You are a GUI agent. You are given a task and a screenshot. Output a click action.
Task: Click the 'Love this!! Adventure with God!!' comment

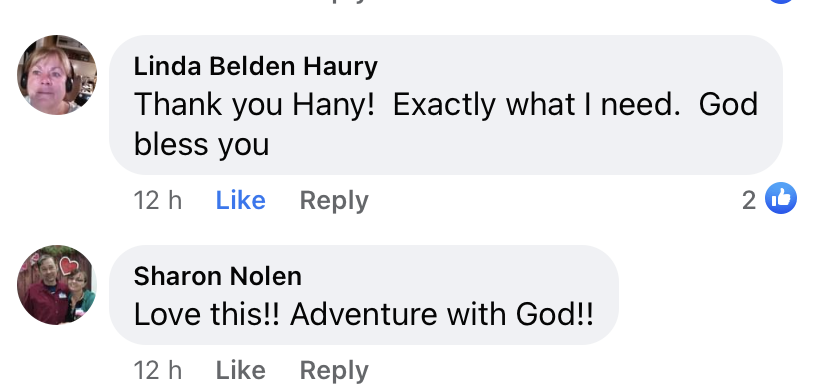364,315
